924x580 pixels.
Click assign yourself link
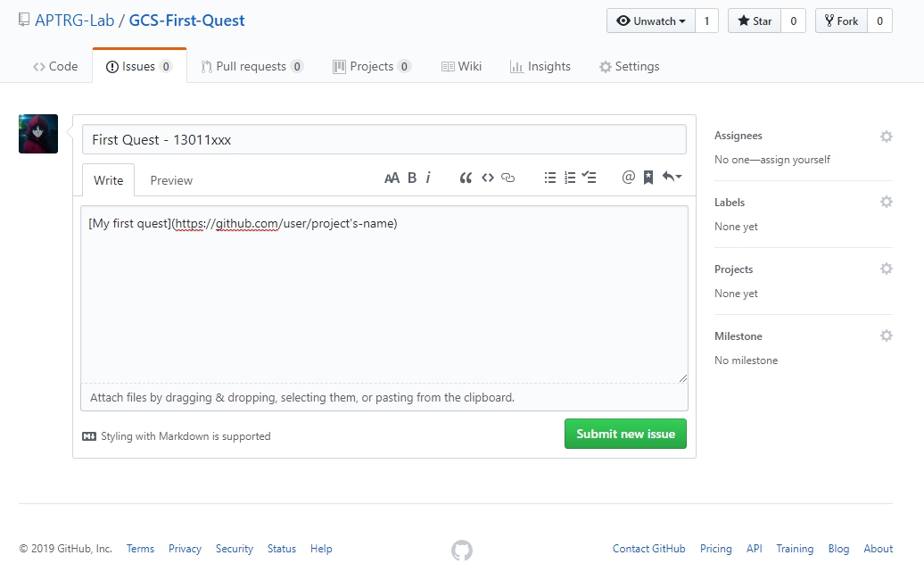point(795,160)
